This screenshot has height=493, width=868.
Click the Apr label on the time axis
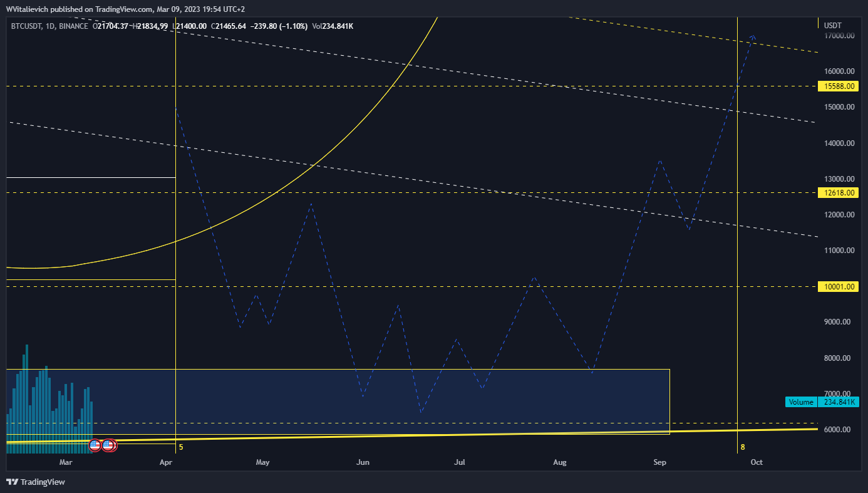(x=167, y=463)
